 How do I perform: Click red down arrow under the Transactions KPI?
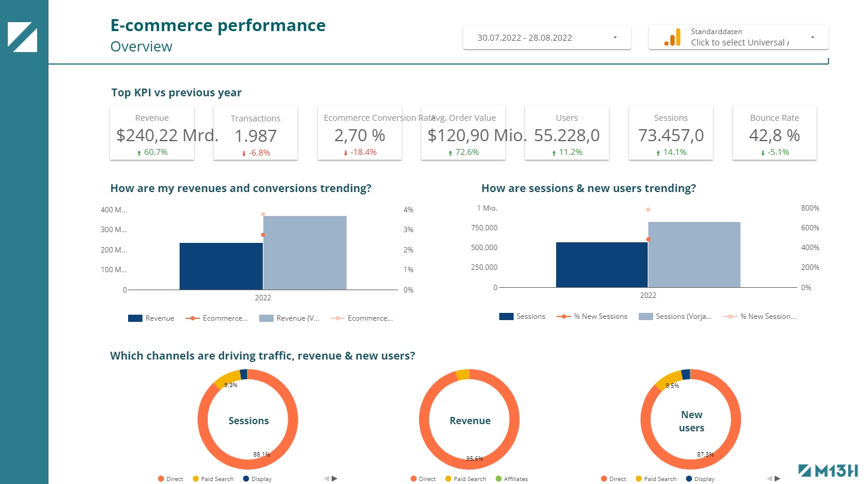coord(244,154)
